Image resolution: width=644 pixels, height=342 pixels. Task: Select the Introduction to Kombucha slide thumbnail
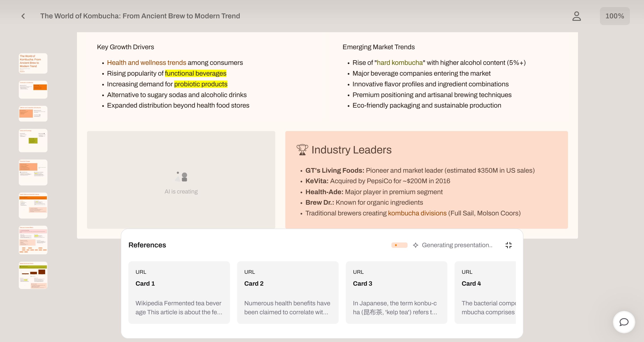point(33,89)
